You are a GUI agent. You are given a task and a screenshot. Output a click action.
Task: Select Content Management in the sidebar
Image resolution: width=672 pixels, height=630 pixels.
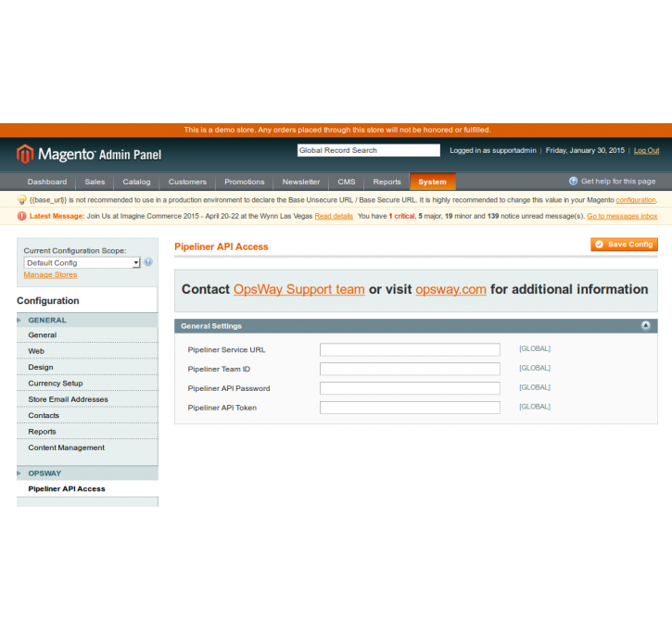coord(87,447)
